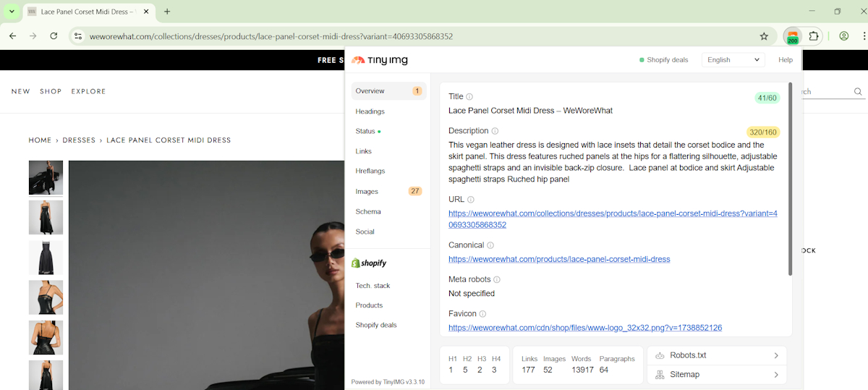Select the Overview tab
This screenshot has width=868, height=390.
[388, 91]
